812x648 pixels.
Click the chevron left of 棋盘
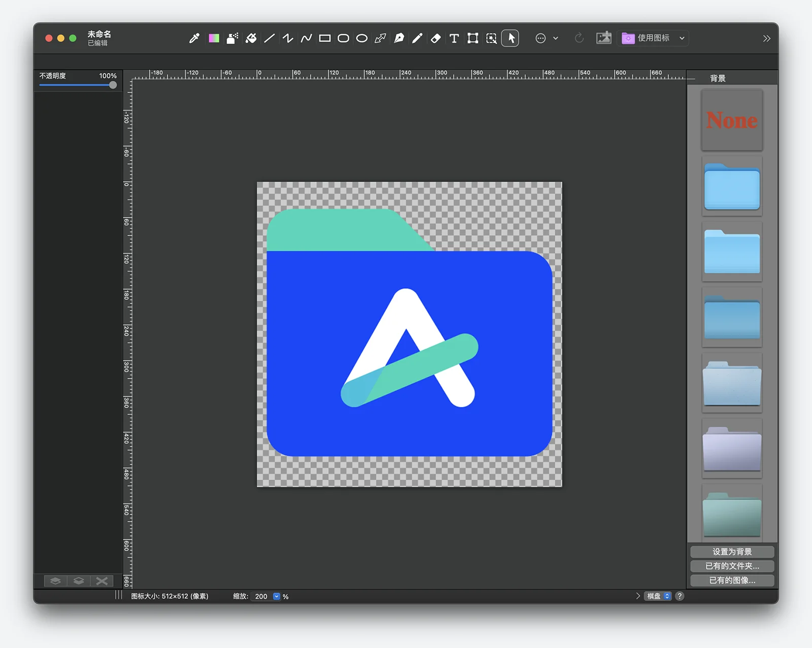(x=638, y=596)
